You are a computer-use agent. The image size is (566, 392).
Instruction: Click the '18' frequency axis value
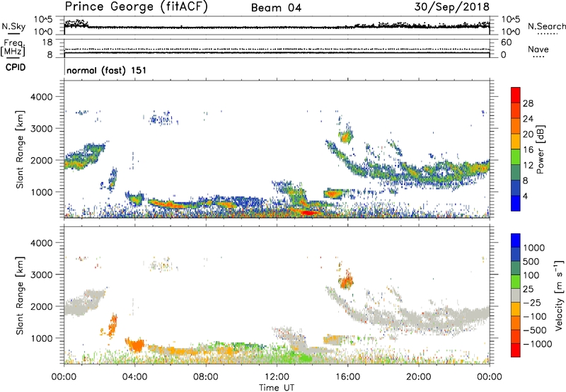click(x=47, y=42)
